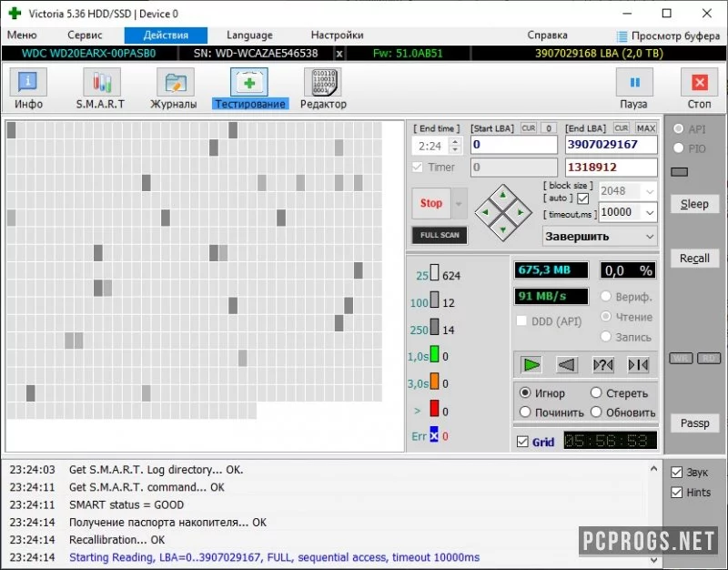Click the x next to the serial number
728x570 pixels.
[x=339, y=54]
